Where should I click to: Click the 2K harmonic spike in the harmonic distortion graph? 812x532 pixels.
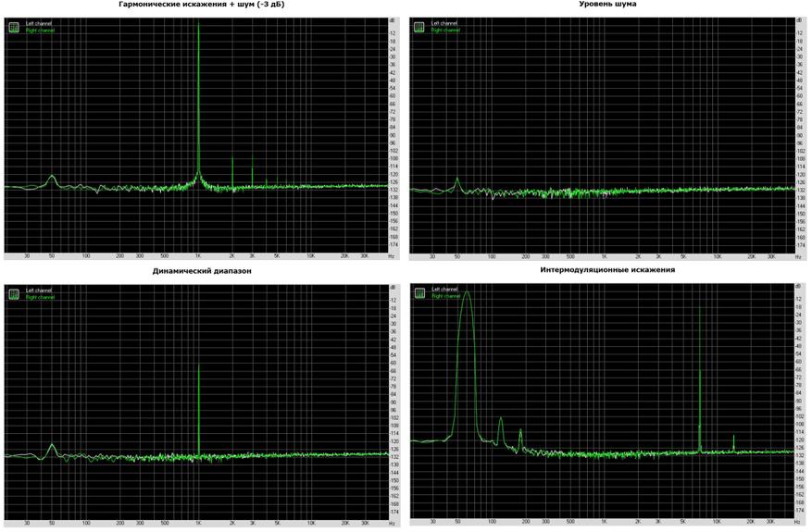(232, 171)
